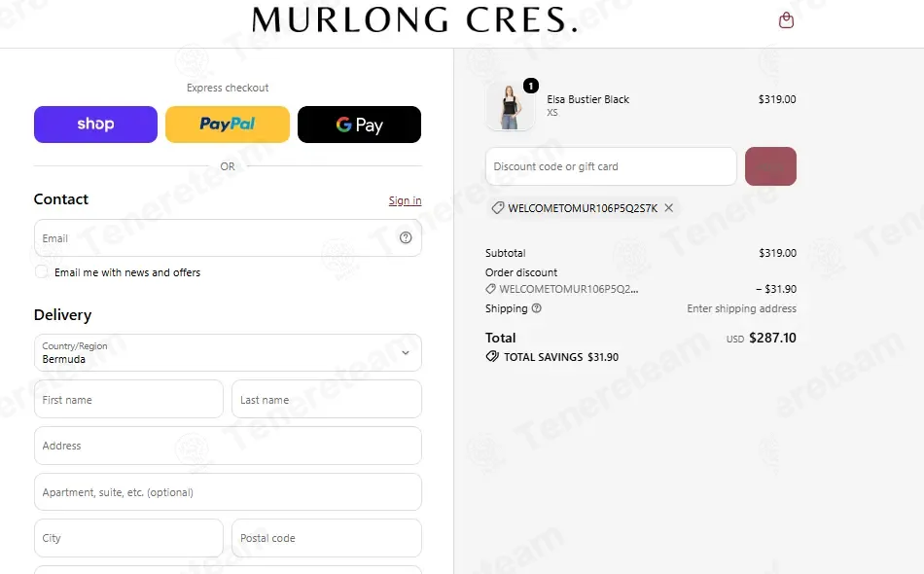Viewport: 924px width, 574px height.
Task: Click the red apply discount button
Action: [770, 166]
